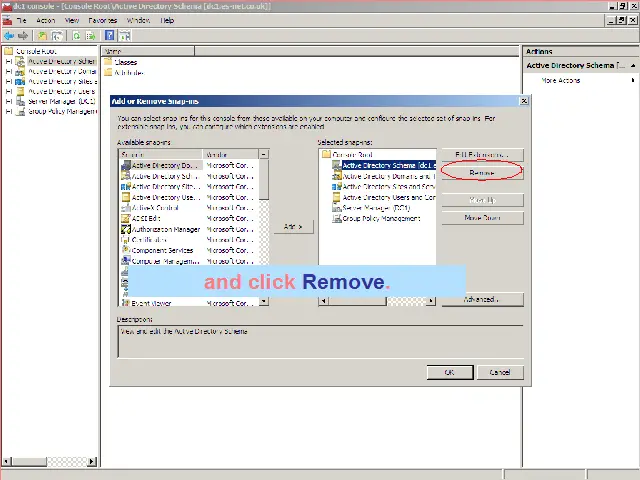Click the Move Down button
The image size is (640, 480).
click(482, 218)
